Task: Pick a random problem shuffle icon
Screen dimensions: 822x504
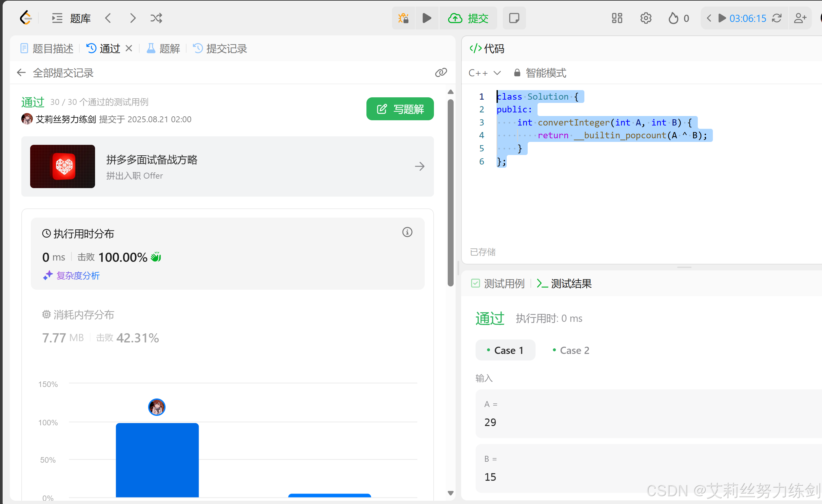Action: [x=156, y=18]
